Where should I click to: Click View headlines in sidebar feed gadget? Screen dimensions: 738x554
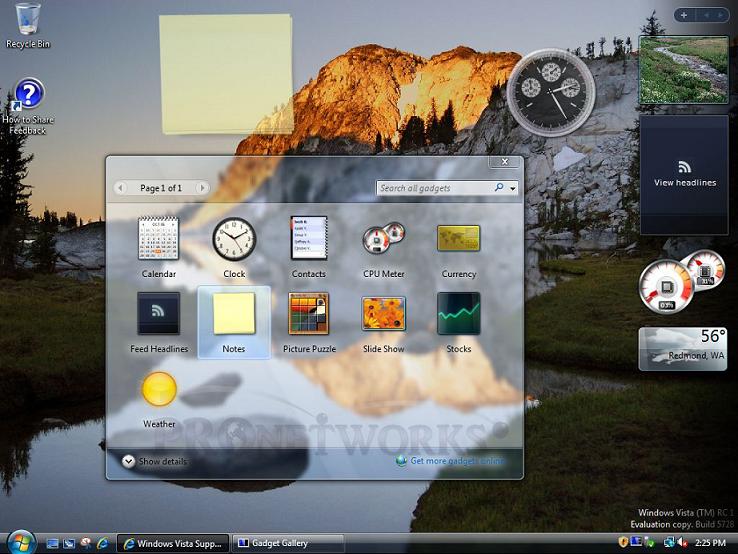pyautogui.click(x=684, y=174)
